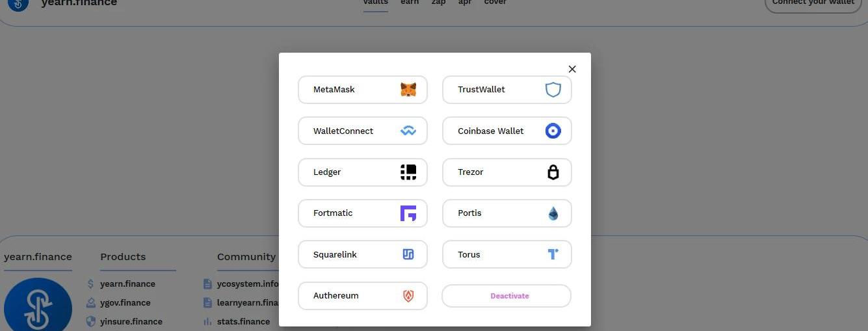Image resolution: width=868 pixels, height=331 pixels.
Task: Click the Fortmatic purple icon
Action: click(408, 213)
